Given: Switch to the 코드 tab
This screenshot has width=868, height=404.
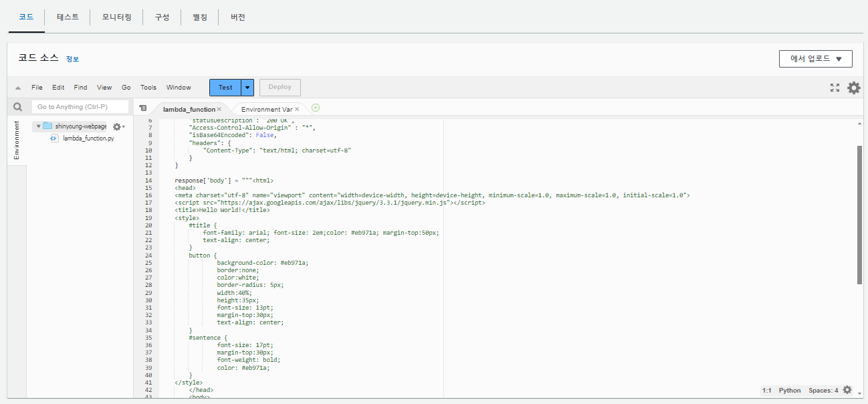Looking at the screenshot, I should [26, 17].
